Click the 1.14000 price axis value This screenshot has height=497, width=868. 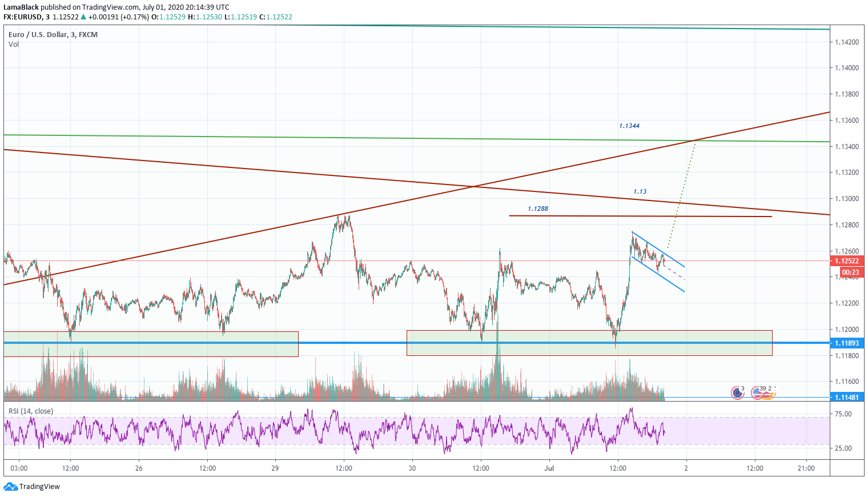846,68
